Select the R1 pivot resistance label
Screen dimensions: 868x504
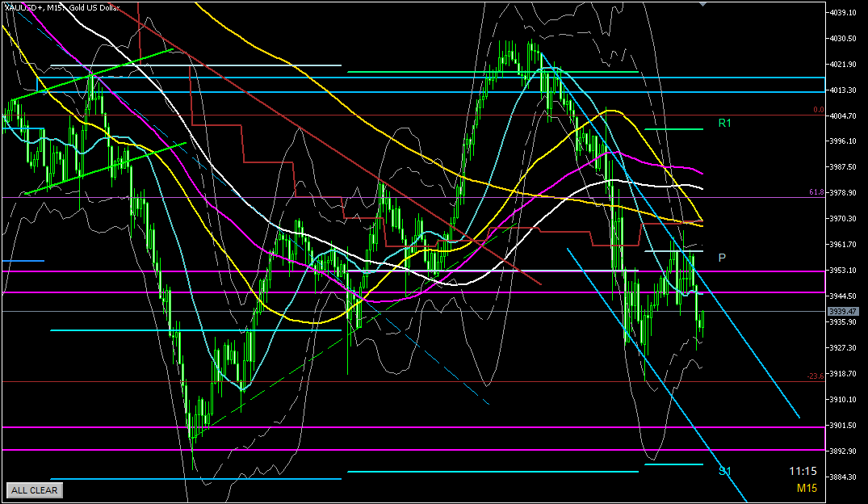coord(724,123)
